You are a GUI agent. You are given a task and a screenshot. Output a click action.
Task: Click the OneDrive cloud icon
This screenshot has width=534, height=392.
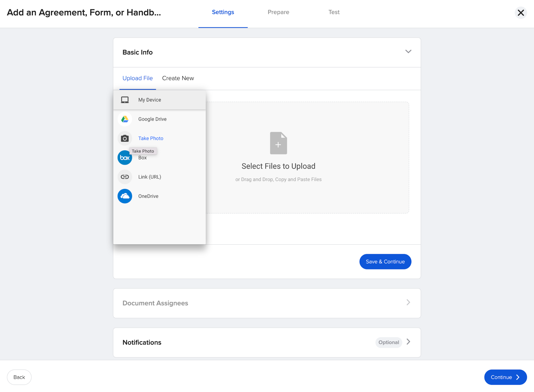click(125, 196)
